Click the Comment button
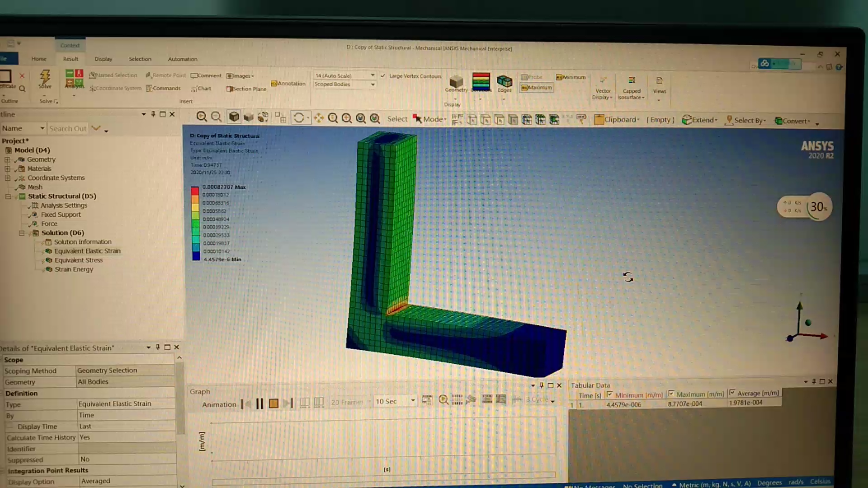The width and height of the screenshot is (868, 488). coord(206,75)
